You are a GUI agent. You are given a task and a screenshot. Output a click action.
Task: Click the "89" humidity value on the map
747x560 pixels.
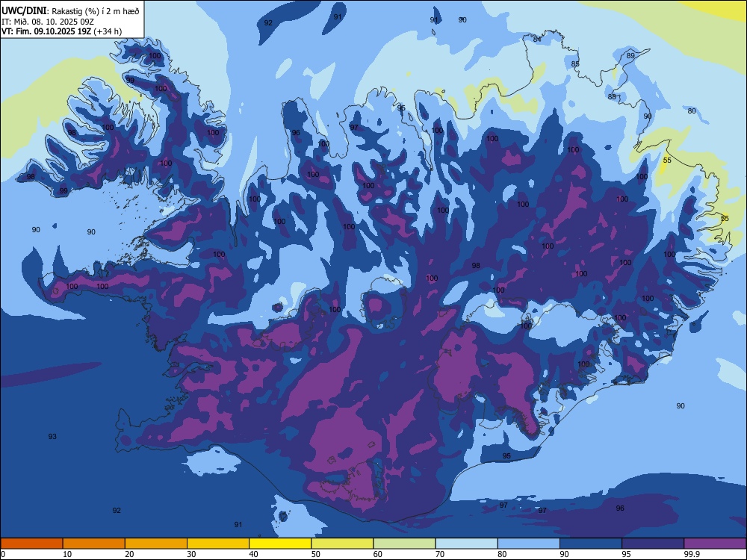point(630,56)
